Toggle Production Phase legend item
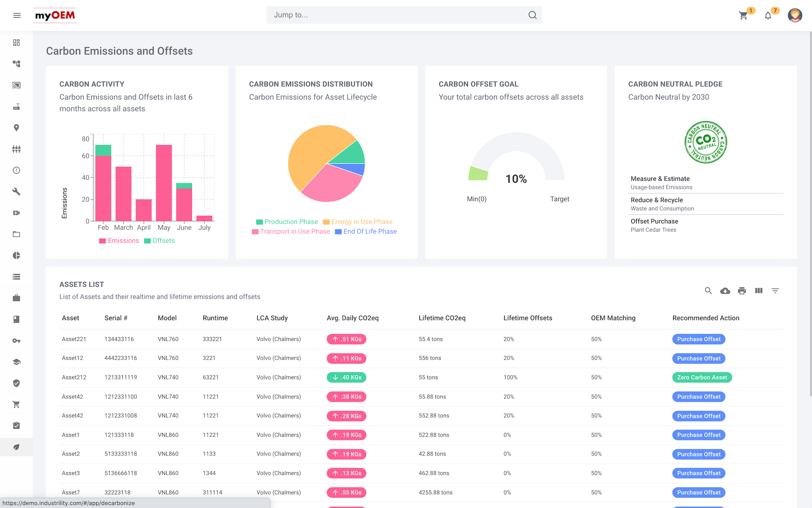Screen dimensions: 812x508 (x=287, y=222)
